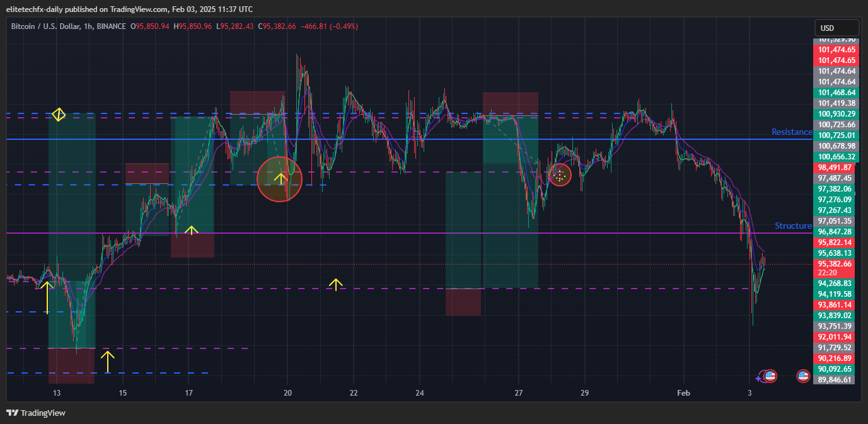This screenshot has width=868, height=424.
Task: Open the US flag event icon beside date 3
Action: click(x=770, y=376)
